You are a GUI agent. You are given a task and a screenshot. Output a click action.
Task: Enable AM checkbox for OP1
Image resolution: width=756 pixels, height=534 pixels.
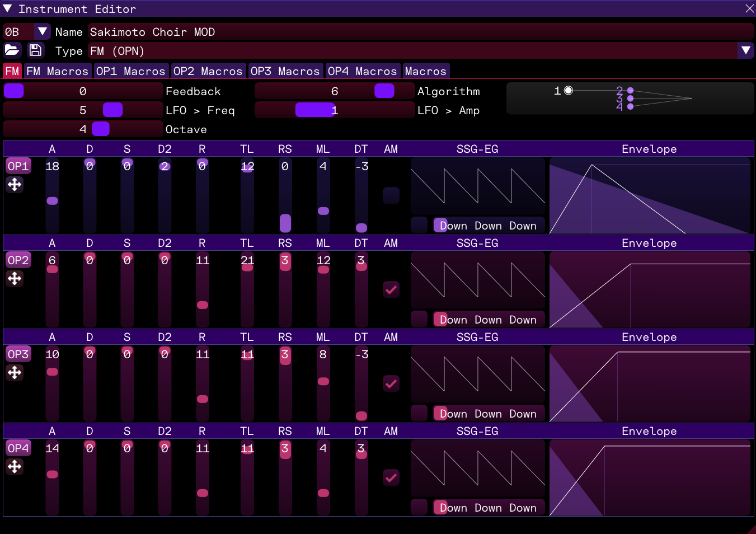391,195
